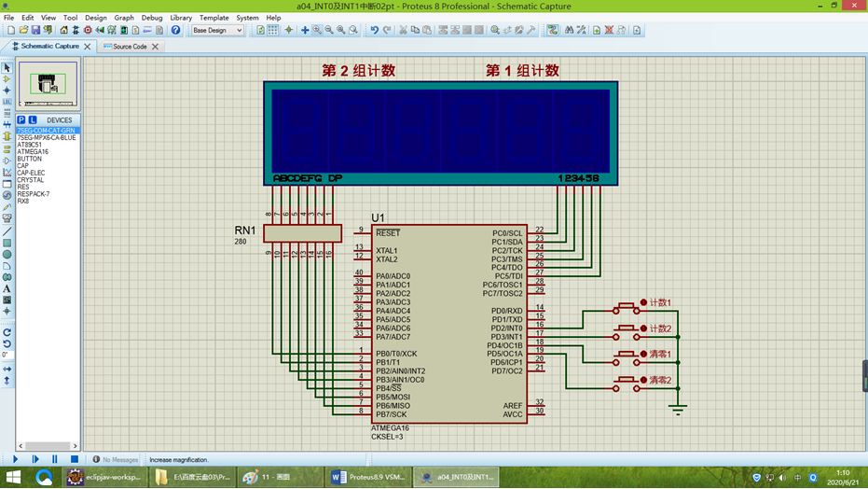Open the PCB Layout icon
This screenshot has height=489, width=868.
pos(88,31)
